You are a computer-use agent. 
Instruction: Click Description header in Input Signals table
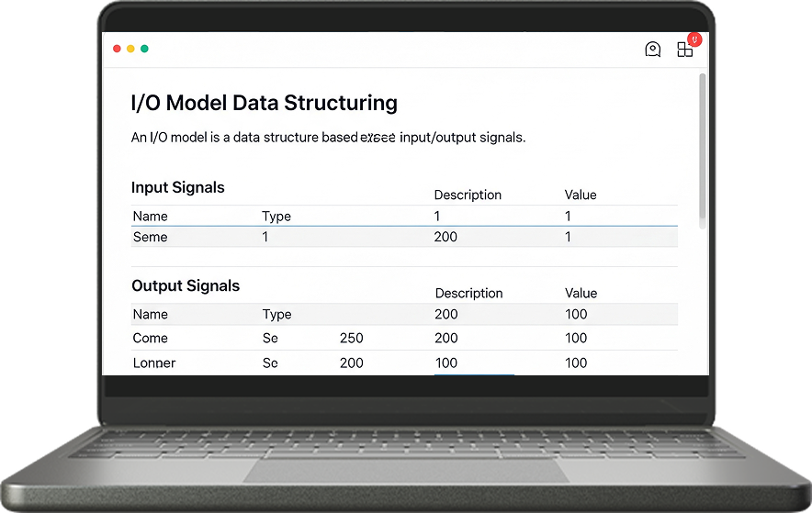(468, 195)
